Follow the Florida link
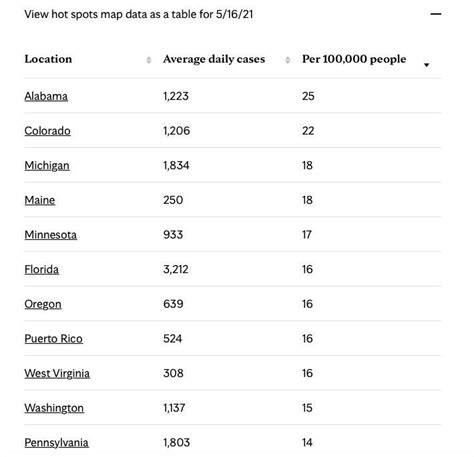Screen dimensions: 474x457 pyautogui.click(x=42, y=270)
